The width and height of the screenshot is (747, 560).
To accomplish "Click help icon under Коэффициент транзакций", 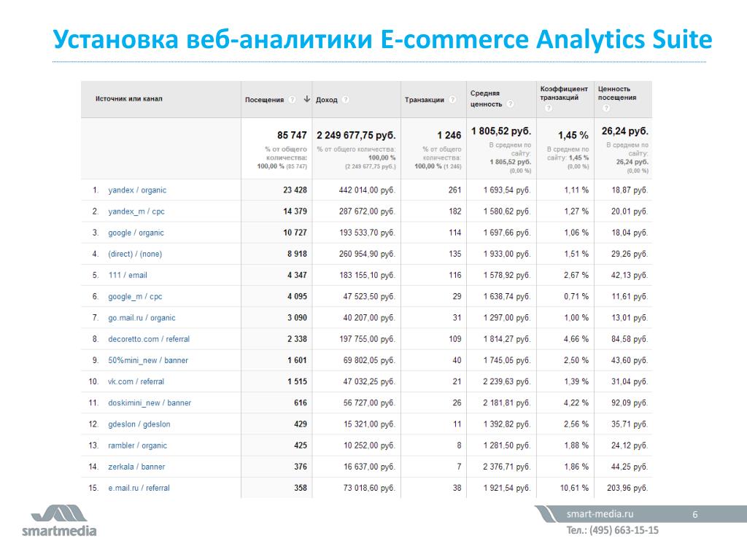I will pos(548,108).
